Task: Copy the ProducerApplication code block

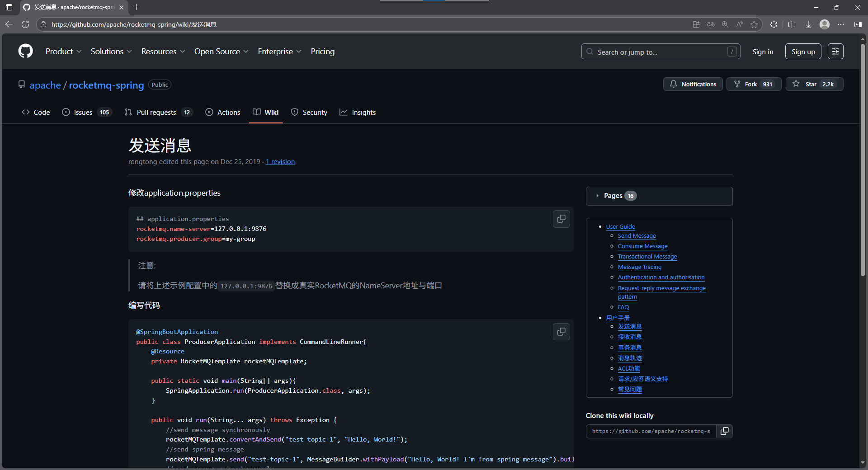Action: 561,331
